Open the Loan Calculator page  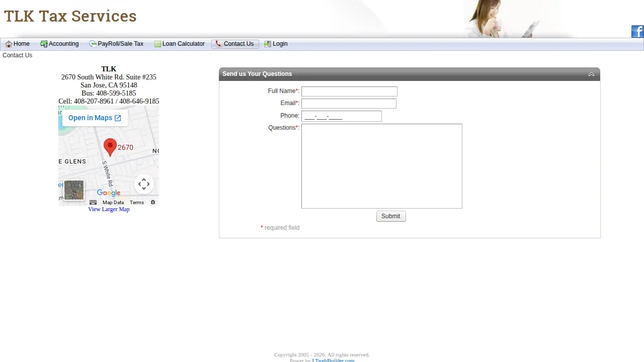pyautogui.click(x=180, y=44)
